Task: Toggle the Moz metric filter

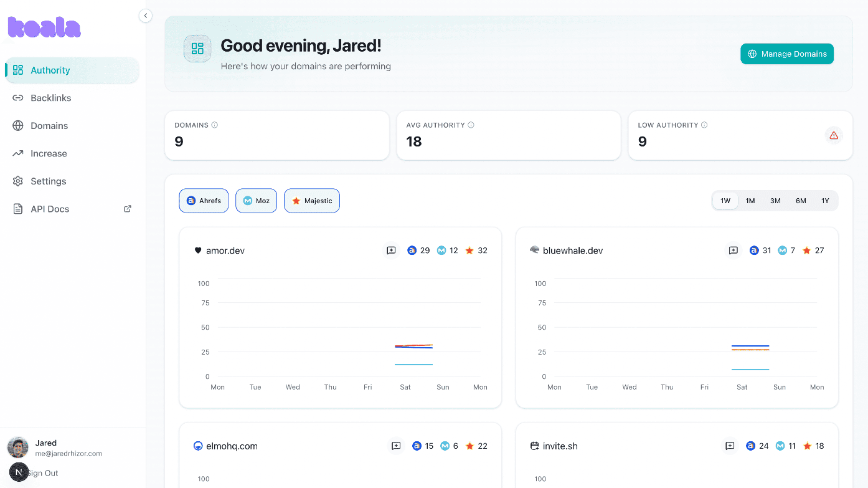Action: coord(256,201)
